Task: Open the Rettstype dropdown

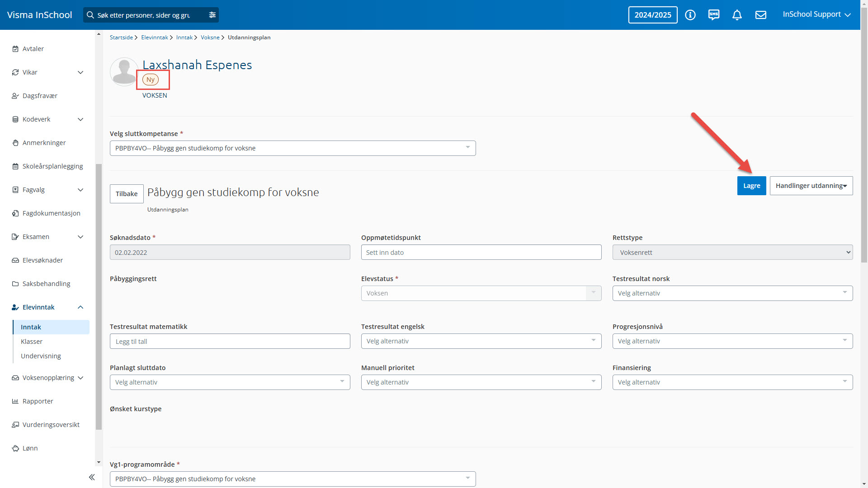Action: click(x=732, y=253)
